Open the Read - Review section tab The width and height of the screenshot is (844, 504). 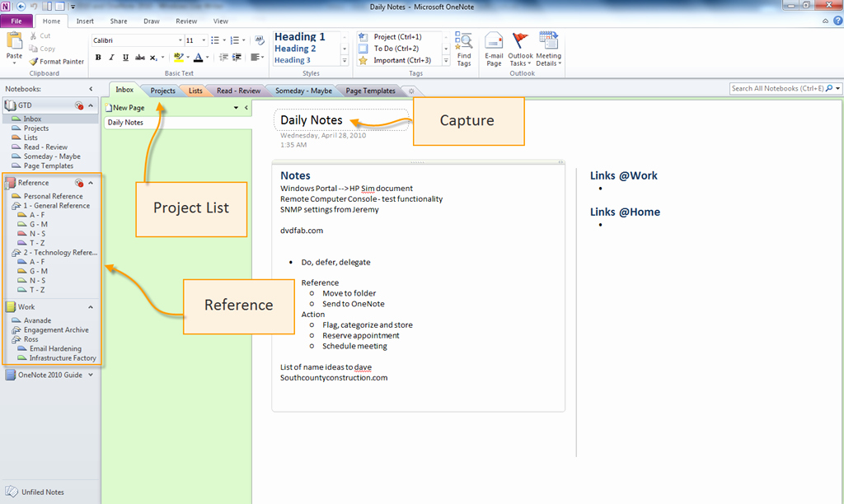click(238, 91)
